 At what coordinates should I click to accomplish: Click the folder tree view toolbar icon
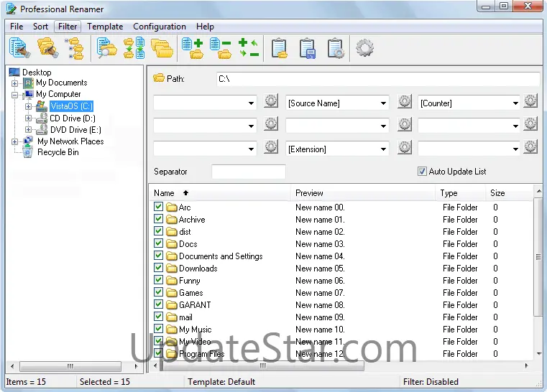75,48
